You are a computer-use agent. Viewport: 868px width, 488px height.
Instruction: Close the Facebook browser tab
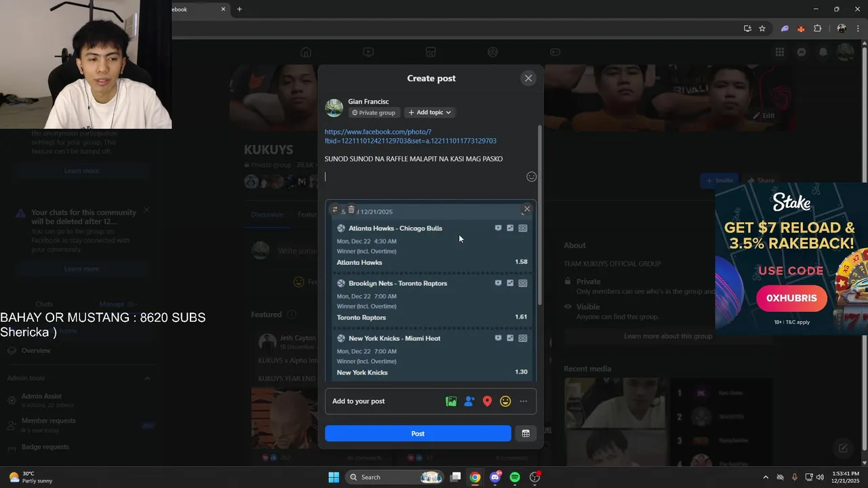click(x=224, y=9)
